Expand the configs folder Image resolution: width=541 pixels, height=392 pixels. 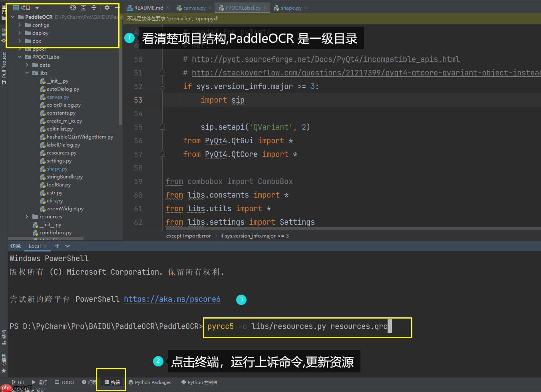coord(20,25)
